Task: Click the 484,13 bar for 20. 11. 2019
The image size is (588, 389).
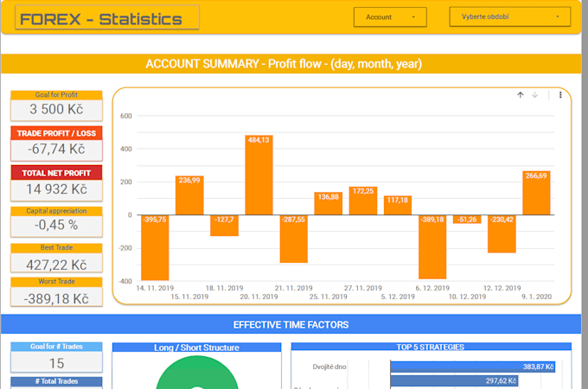Action: click(x=259, y=175)
